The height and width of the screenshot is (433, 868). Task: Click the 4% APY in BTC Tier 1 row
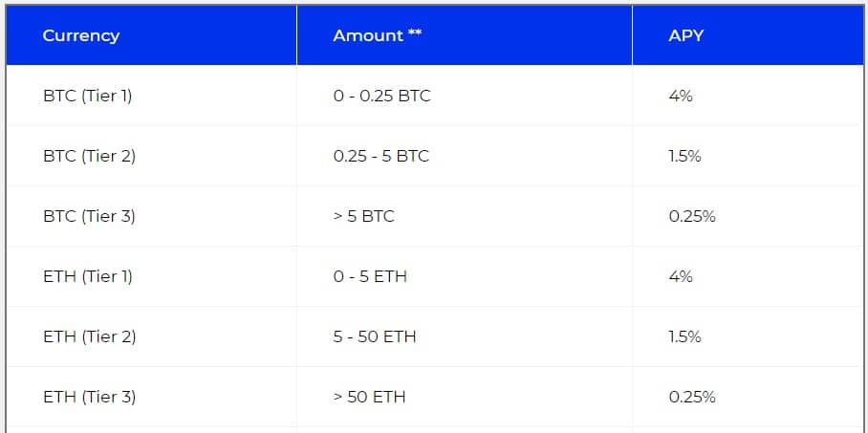681,96
